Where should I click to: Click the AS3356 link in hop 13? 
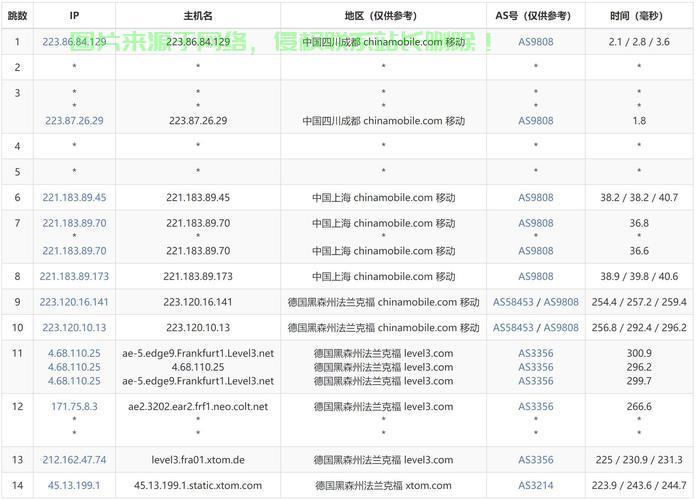click(x=535, y=459)
